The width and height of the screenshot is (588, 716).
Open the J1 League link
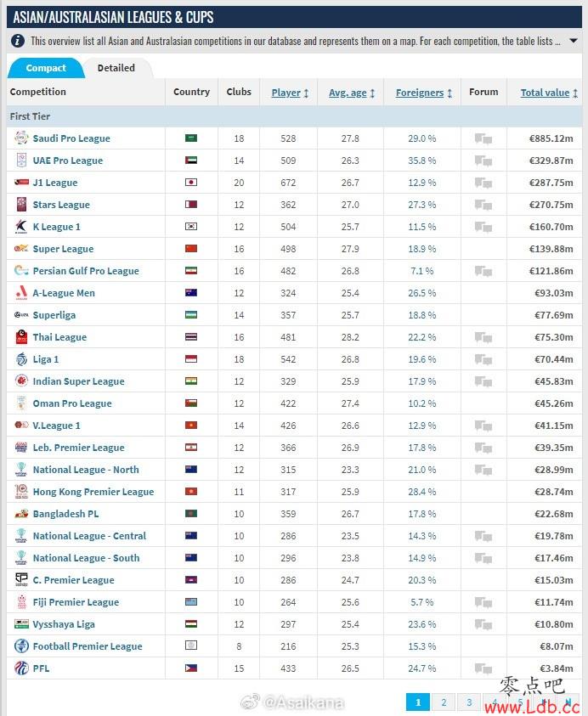pos(55,183)
